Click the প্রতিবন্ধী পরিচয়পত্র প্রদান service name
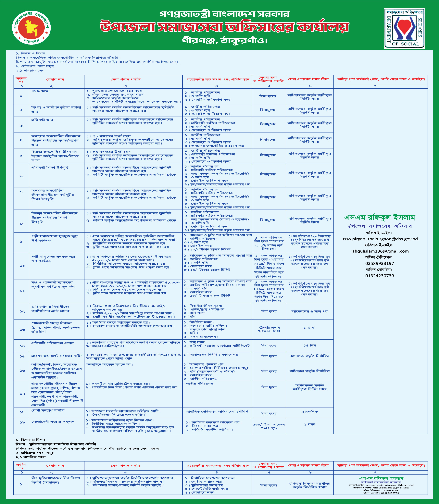Image resolution: width=439 pixels, height=504 pixels. coord(52,343)
